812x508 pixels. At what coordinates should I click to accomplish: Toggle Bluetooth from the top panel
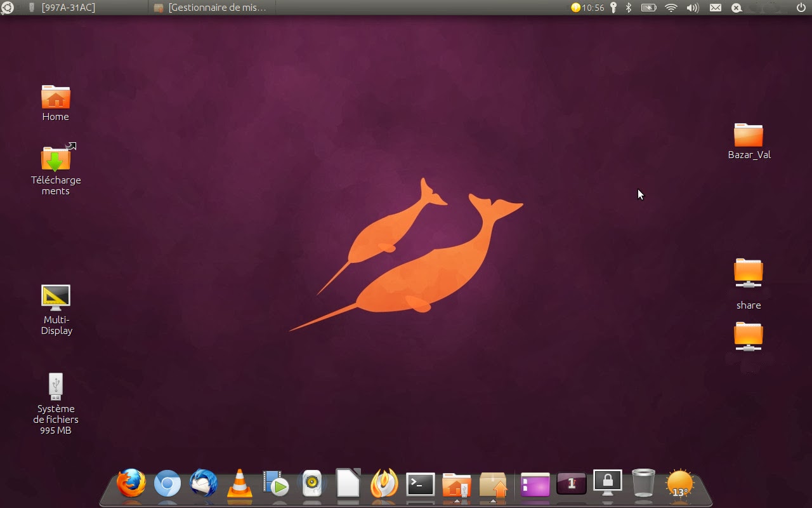point(627,8)
